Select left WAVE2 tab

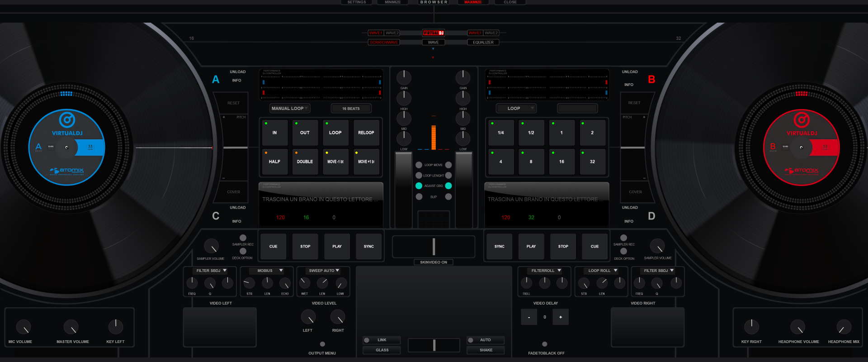[392, 33]
